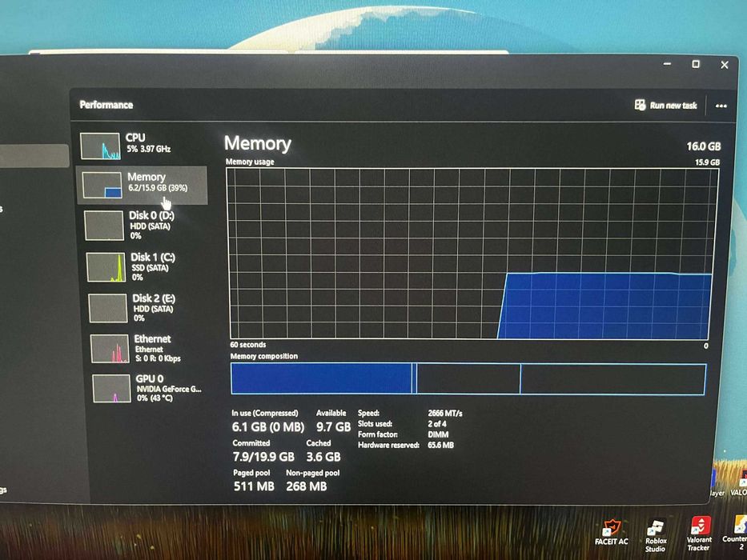Click the Hardware reserved value 65.6 MB
The height and width of the screenshot is (560, 747).
(x=440, y=445)
